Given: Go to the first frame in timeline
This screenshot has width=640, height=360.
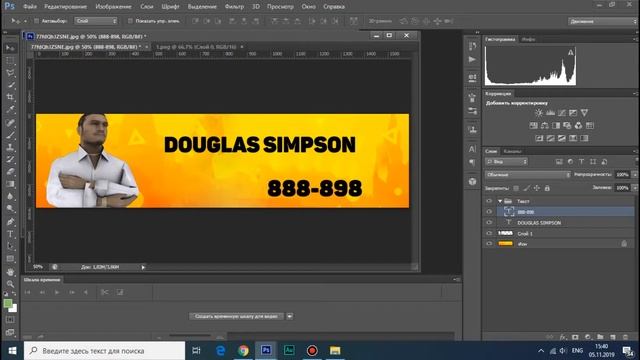Looking at the screenshot, I should click(28, 292).
